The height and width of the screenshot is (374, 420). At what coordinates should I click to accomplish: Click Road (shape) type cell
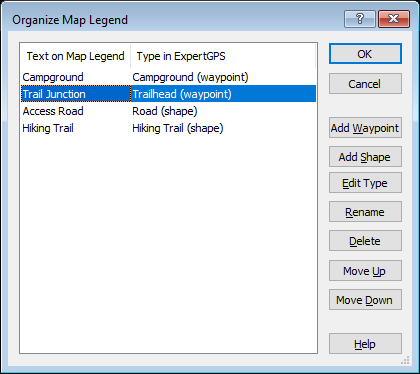coord(165,111)
